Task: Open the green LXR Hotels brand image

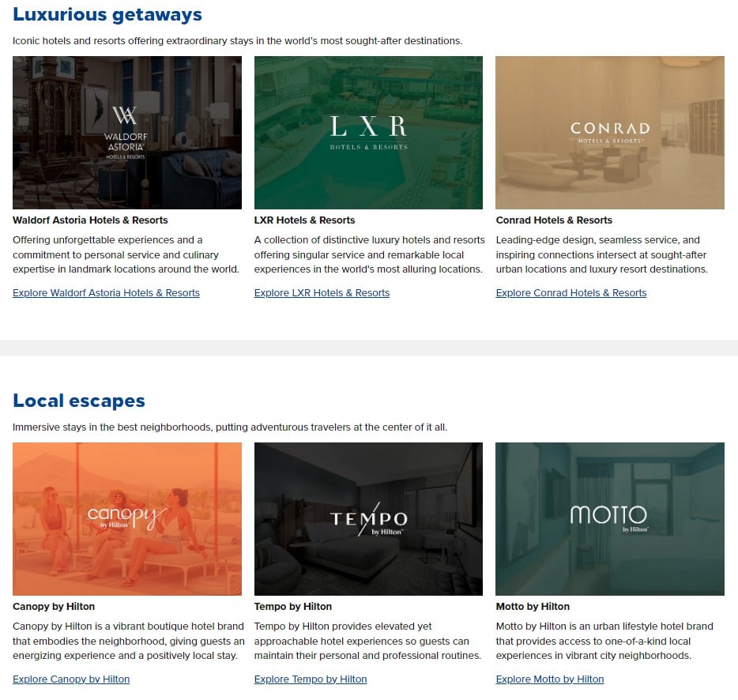Action: 368,133
